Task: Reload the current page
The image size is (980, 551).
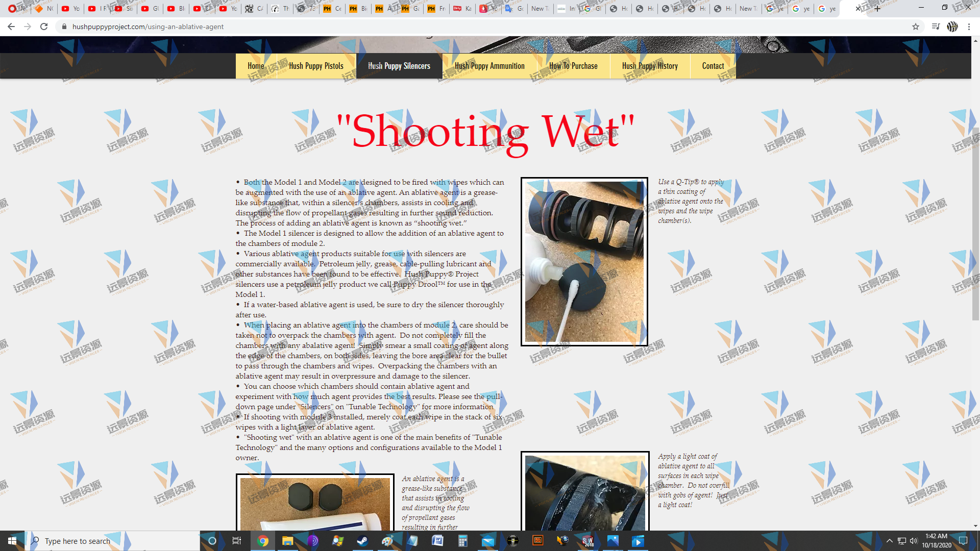Action: click(x=44, y=27)
